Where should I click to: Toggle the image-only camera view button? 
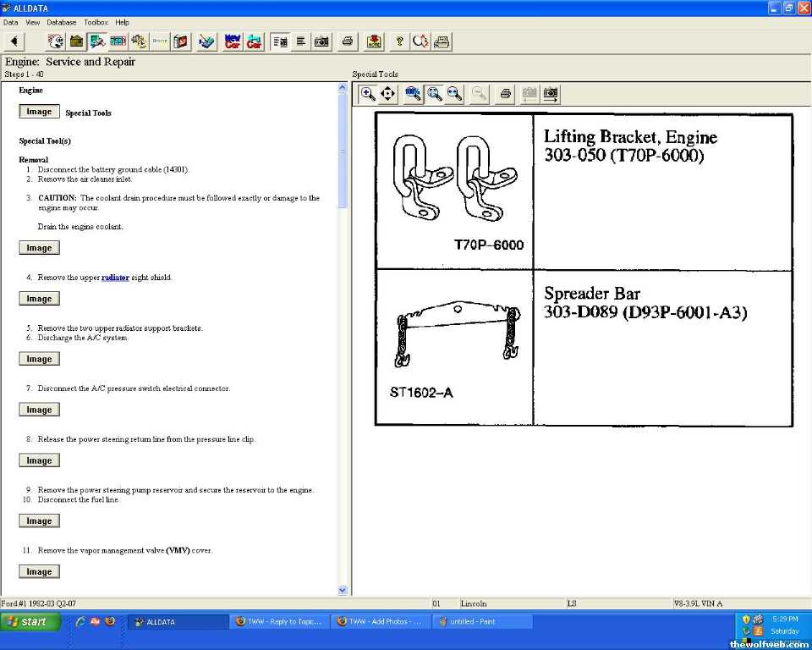point(321,41)
